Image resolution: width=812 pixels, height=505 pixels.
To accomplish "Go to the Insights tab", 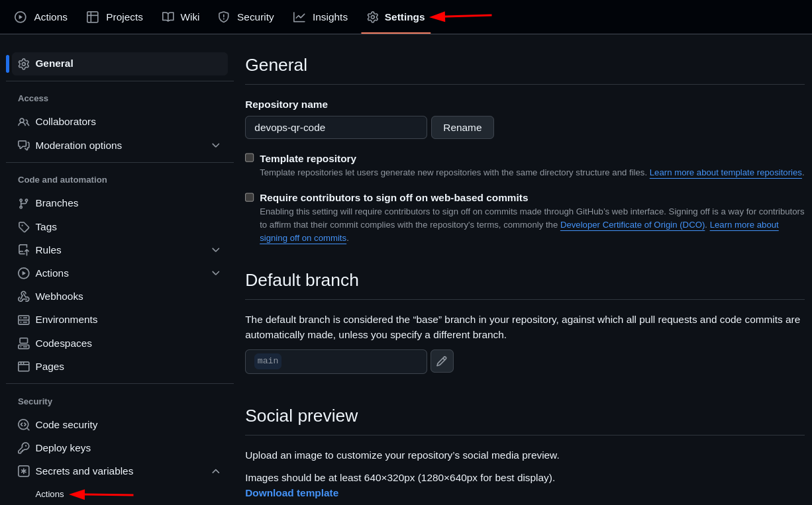I will click(321, 17).
